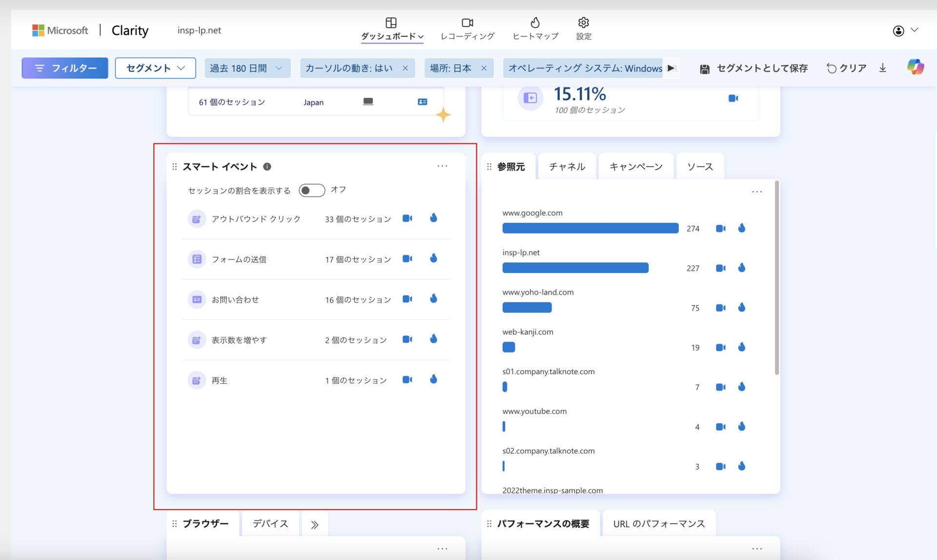Image resolution: width=937 pixels, height=560 pixels.
Task: Open heatmap for お問い合わせ event
Action: pyautogui.click(x=433, y=299)
